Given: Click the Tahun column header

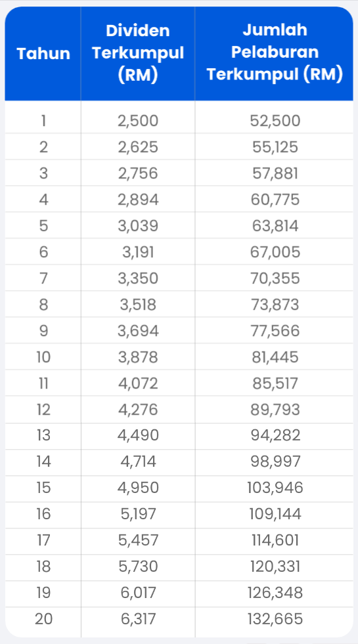Looking at the screenshot, I should tap(43, 53).
